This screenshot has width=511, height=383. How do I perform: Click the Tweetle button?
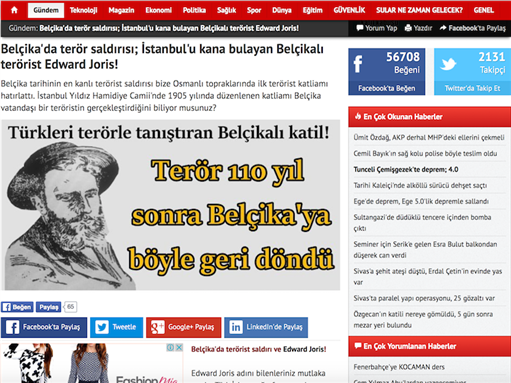[x=116, y=327]
